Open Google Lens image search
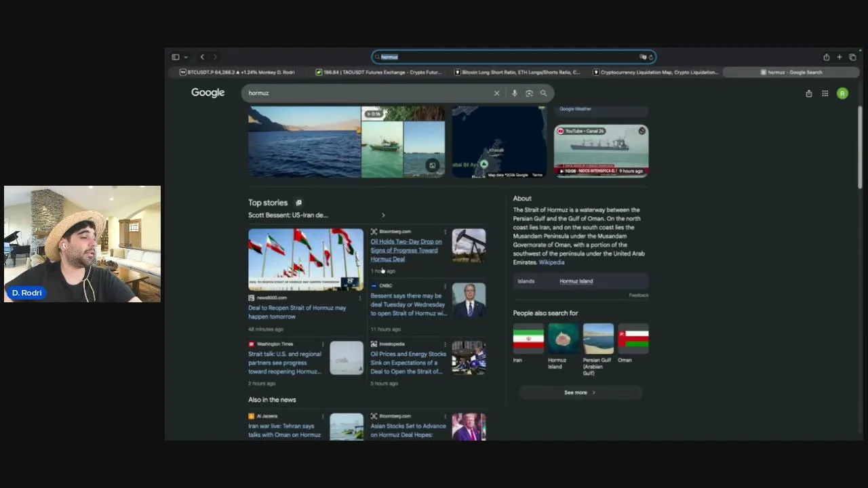Image resolution: width=868 pixels, height=488 pixels. pos(529,94)
